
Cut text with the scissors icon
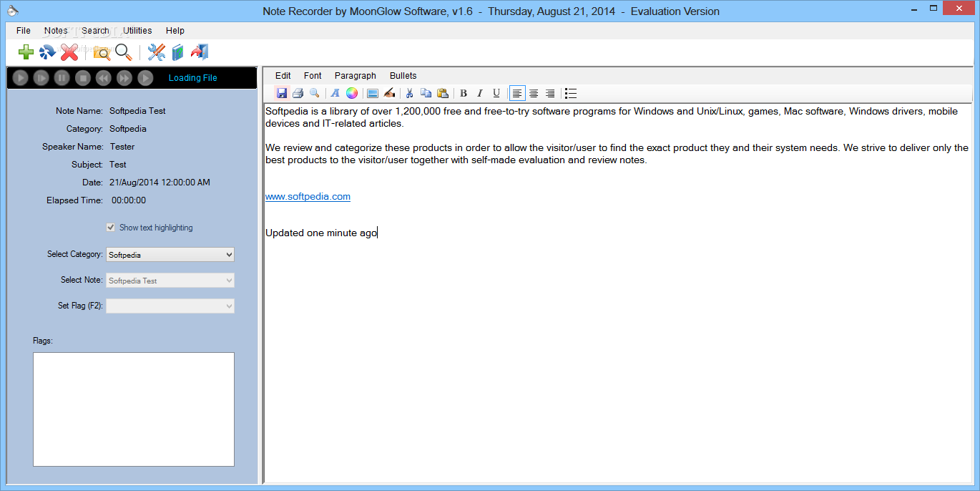click(x=410, y=93)
